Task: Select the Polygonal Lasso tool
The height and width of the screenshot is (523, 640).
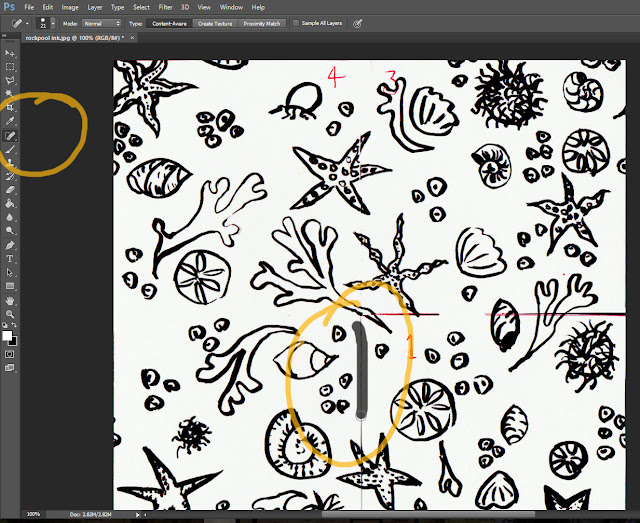Action: pos(10,80)
